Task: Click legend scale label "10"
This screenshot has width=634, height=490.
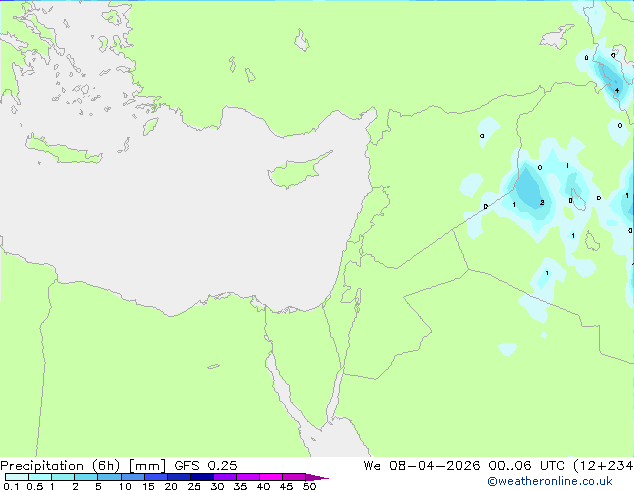Action: click(125, 486)
